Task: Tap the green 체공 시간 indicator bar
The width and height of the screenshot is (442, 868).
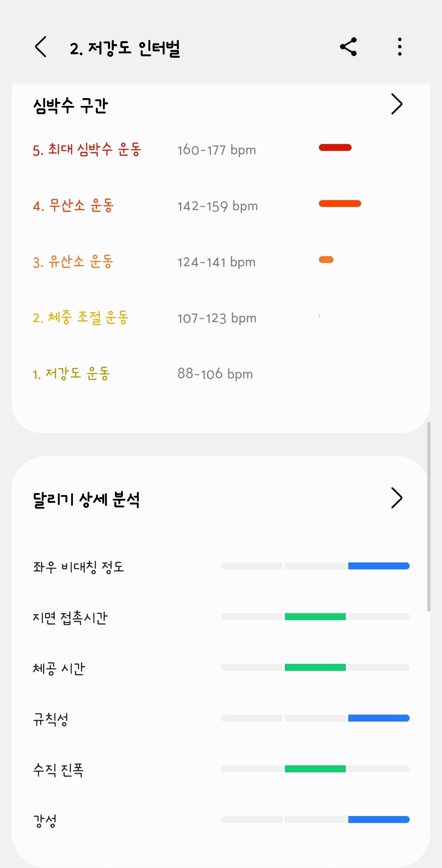Action: pos(315,668)
